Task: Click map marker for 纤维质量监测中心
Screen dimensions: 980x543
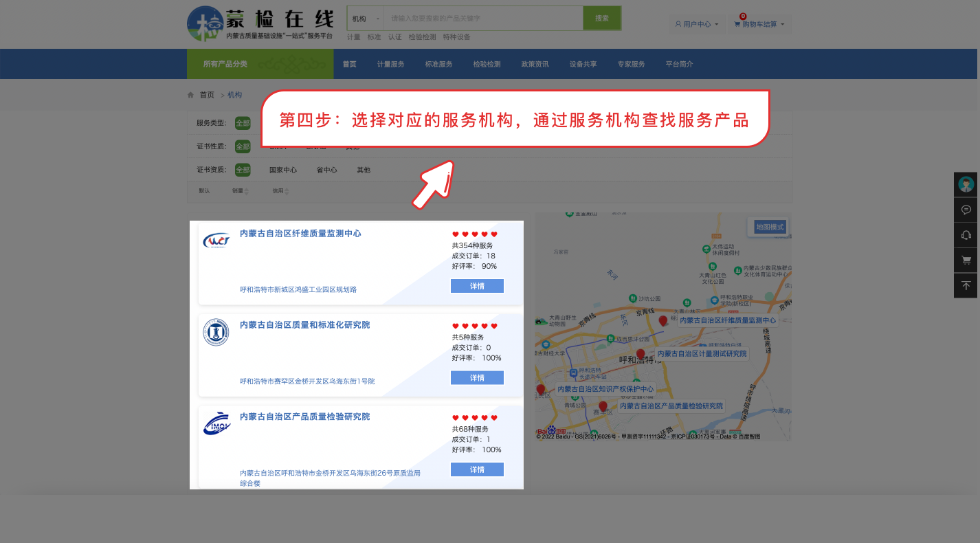Action: 662,321
